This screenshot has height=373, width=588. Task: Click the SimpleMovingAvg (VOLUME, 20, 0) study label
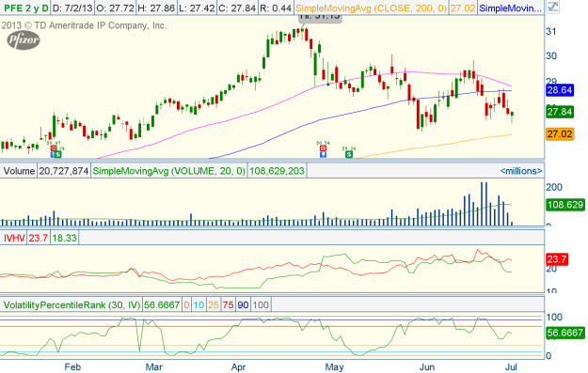point(168,171)
